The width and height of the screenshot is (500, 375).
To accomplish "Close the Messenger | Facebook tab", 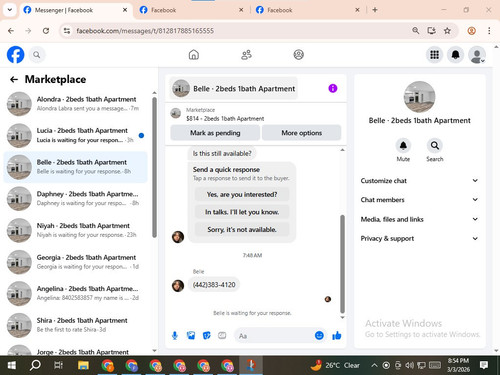I will click(125, 10).
